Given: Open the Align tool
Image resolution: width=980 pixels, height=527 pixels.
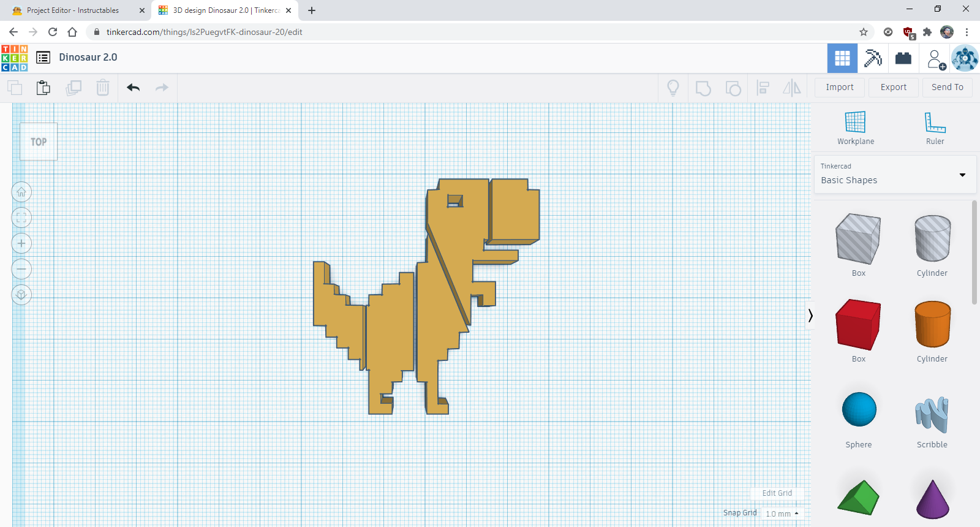Looking at the screenshot, I should [x=763, y=88].
